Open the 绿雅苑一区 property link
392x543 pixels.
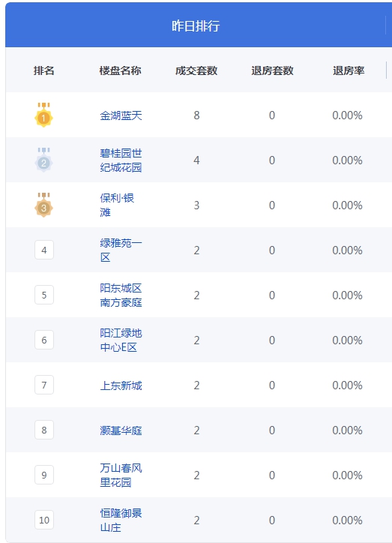[121, 250]
